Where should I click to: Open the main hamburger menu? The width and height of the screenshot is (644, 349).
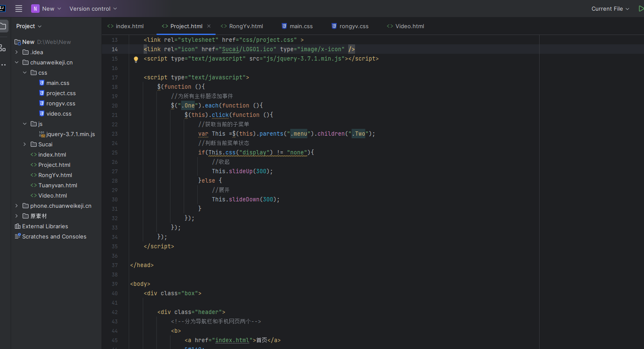(19, 9)
